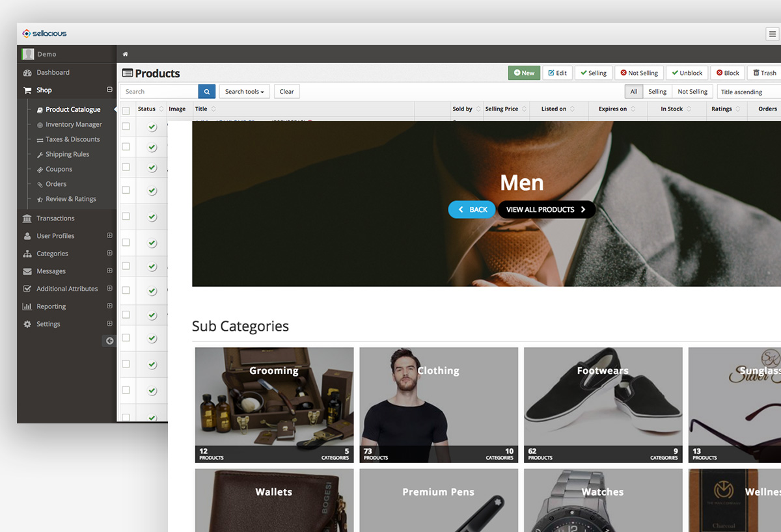Click the Orders column header

pyautogui.click(x=768, y=109)
